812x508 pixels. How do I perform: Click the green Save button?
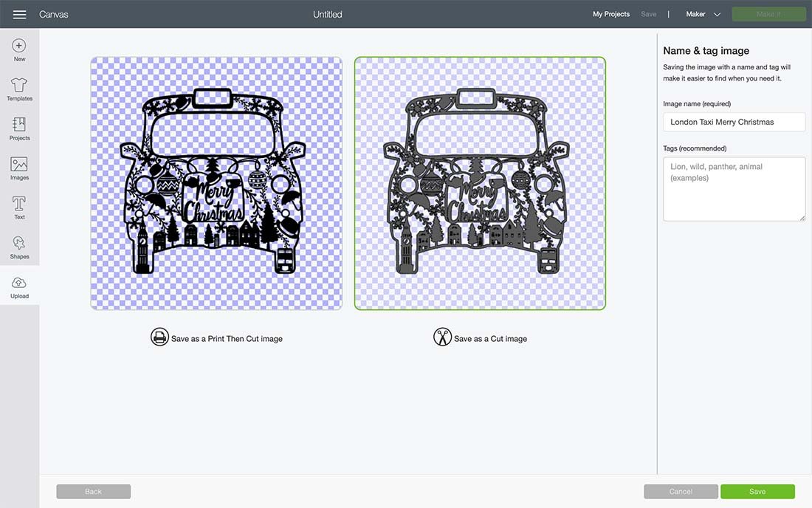[x=757, y=492]
